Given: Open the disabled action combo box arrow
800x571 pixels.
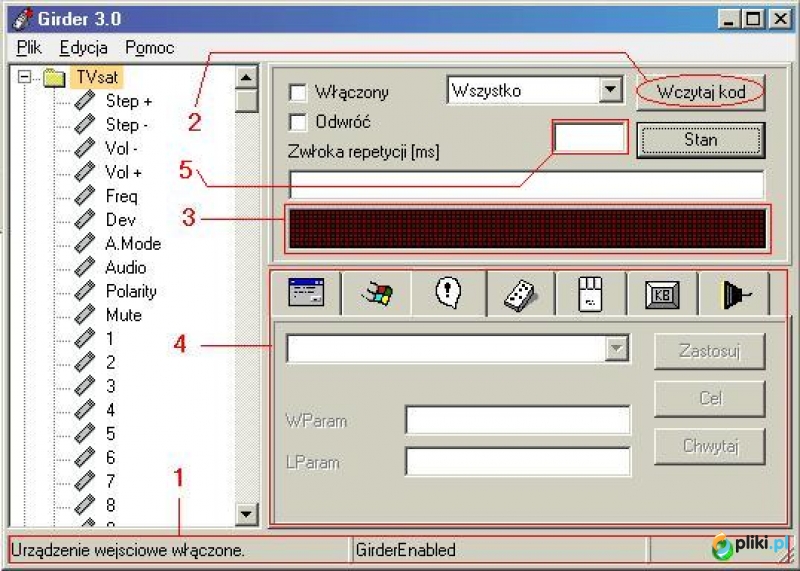Looking at the screenshot, I should click(617, 349).
